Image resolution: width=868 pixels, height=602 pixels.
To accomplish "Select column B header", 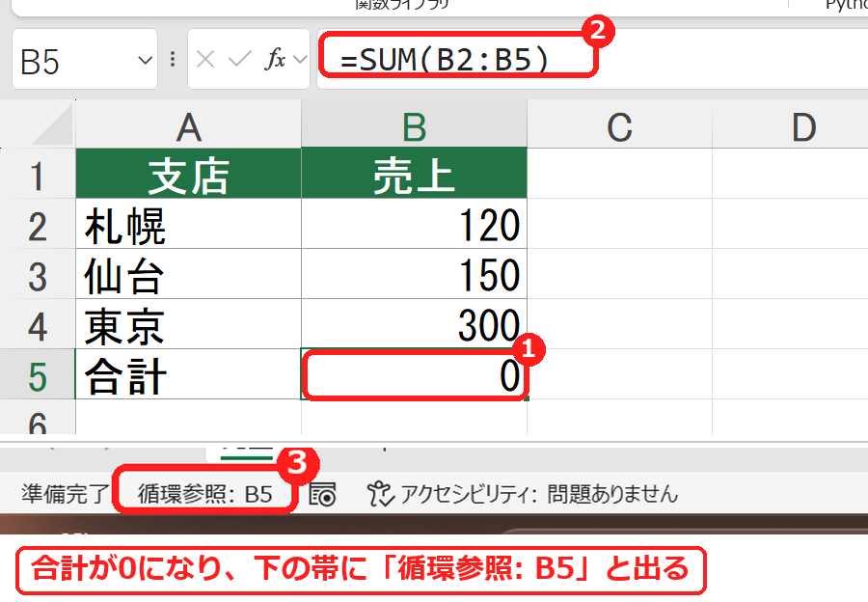I will 414,125.
